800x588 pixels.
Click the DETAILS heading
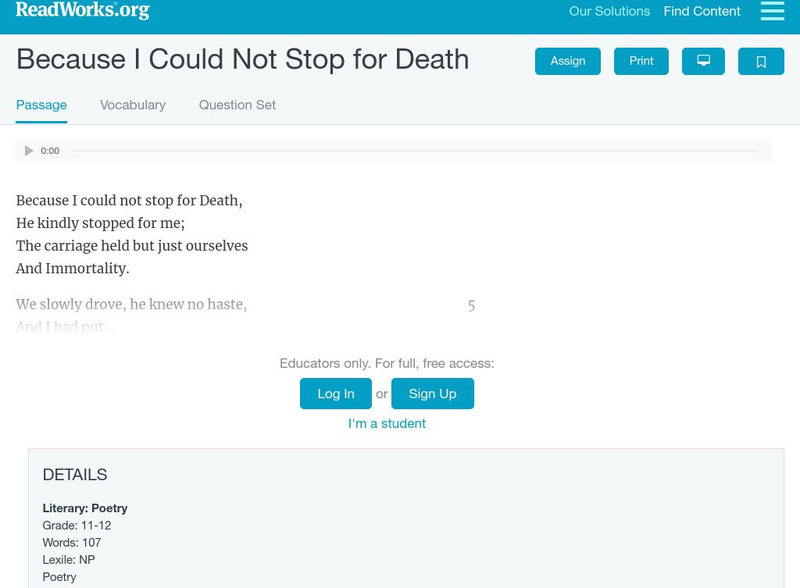click(x=75, y=475)
